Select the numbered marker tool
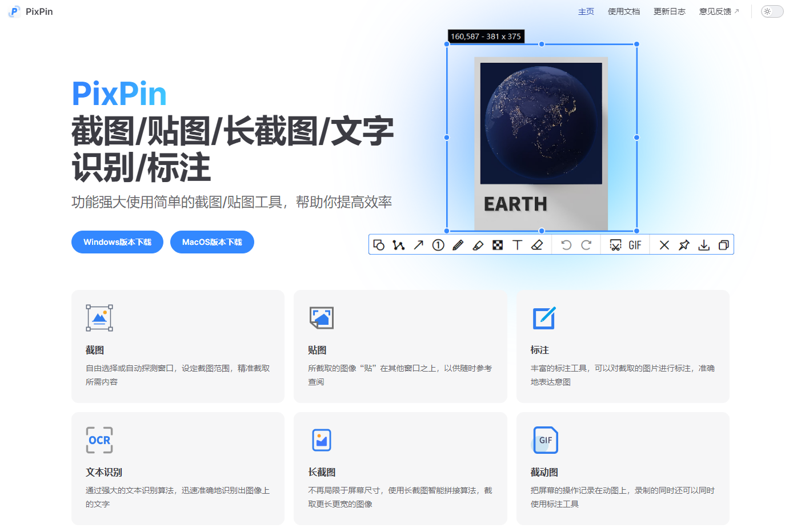 pos(438,245)
